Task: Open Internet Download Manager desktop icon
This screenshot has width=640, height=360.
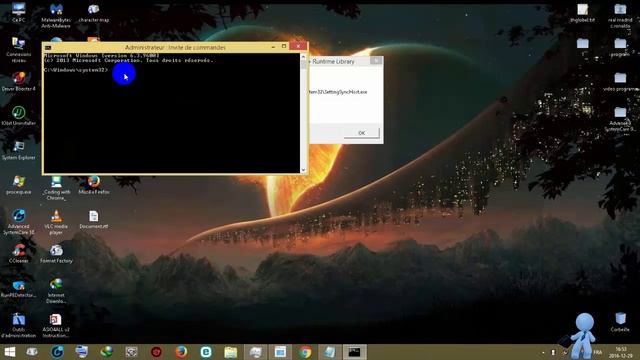Action: [x=56, y=291]
